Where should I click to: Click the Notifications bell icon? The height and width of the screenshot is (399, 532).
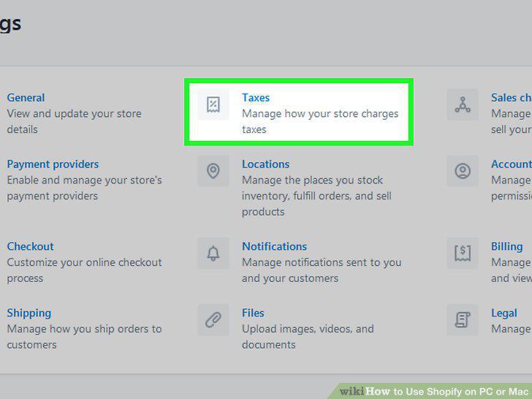[213, 253]
